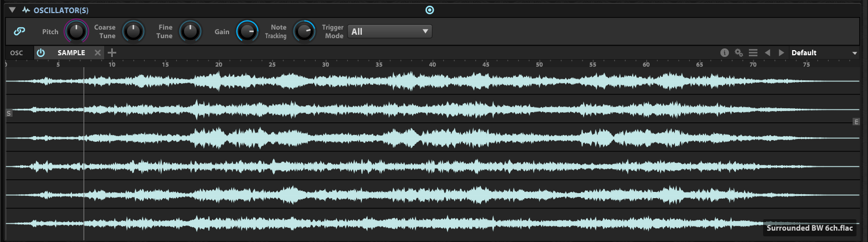Open the oscillator settings gears icon
This screenshot has width=868, height=242.
tap(739, 53)
